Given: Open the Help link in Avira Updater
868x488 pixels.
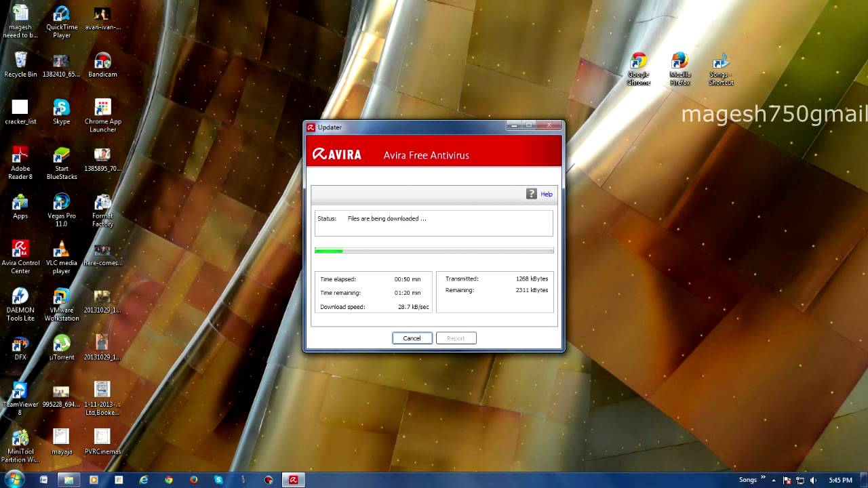Looking at the screenshot, I should click(547, 195).
